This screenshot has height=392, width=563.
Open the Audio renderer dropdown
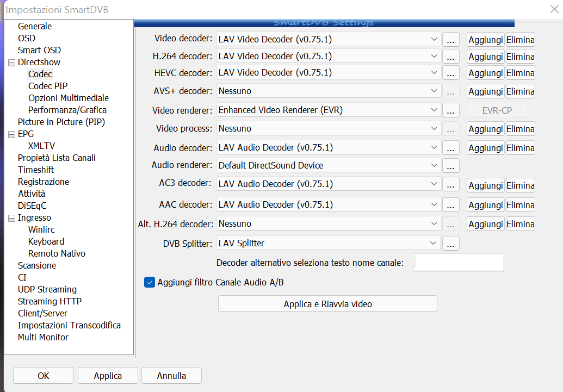tap(329, 165)
